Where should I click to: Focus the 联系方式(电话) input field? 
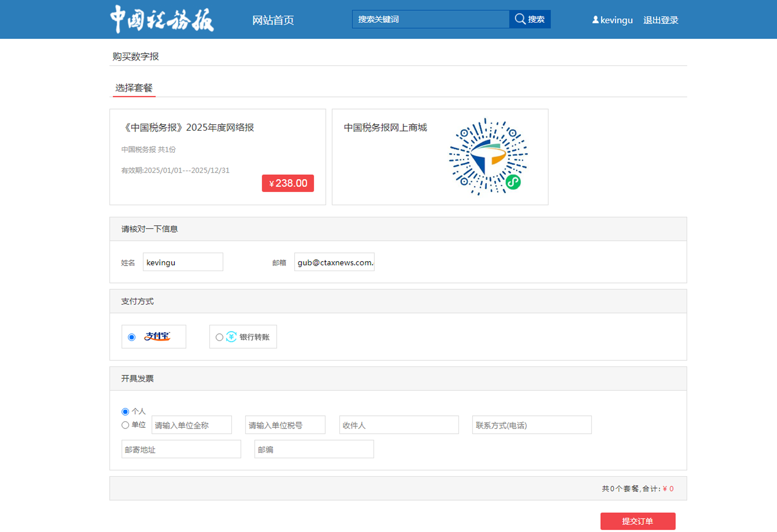[532, 425]
